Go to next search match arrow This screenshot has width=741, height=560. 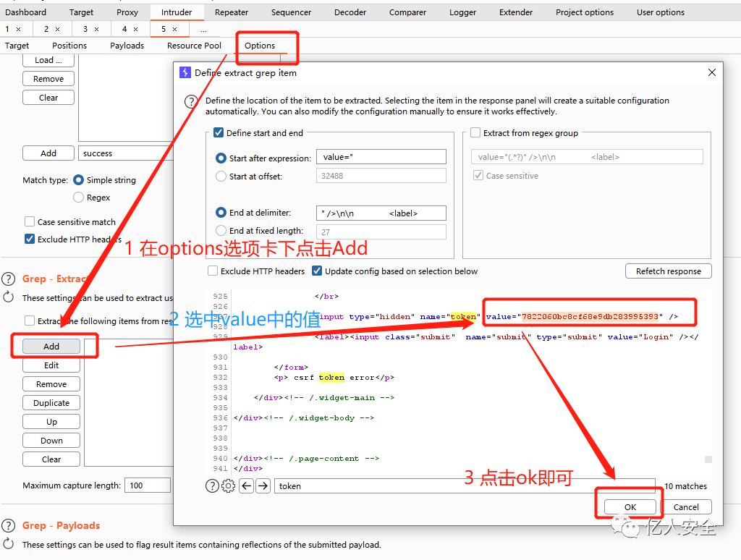pos(263,485)
